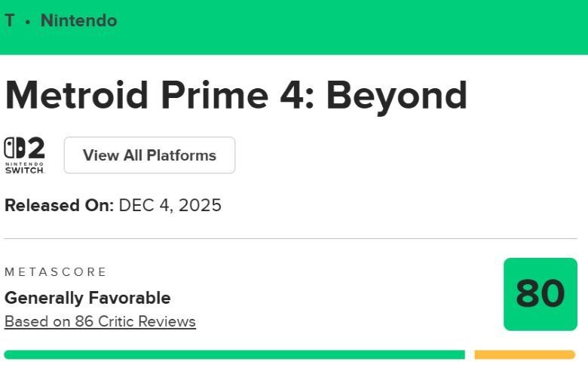Click the green positive segment of the score bar
Viewport: 588px width, 383px height.
pos(234,354)
